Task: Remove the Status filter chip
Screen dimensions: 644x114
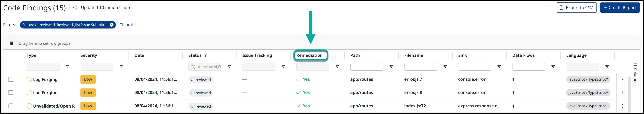Action: coord(112,25)
